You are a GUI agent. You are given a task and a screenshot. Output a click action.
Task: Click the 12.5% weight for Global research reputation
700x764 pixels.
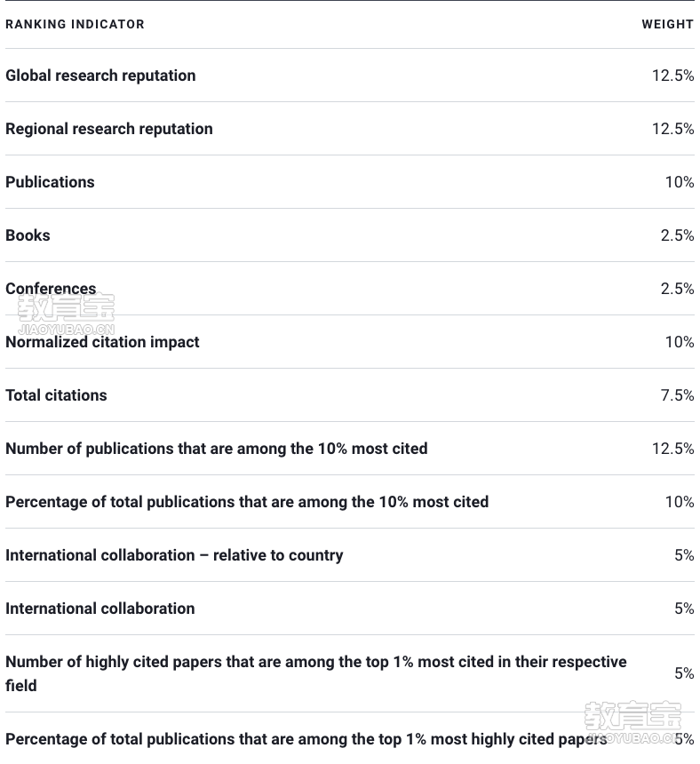(x=673, y=76)
